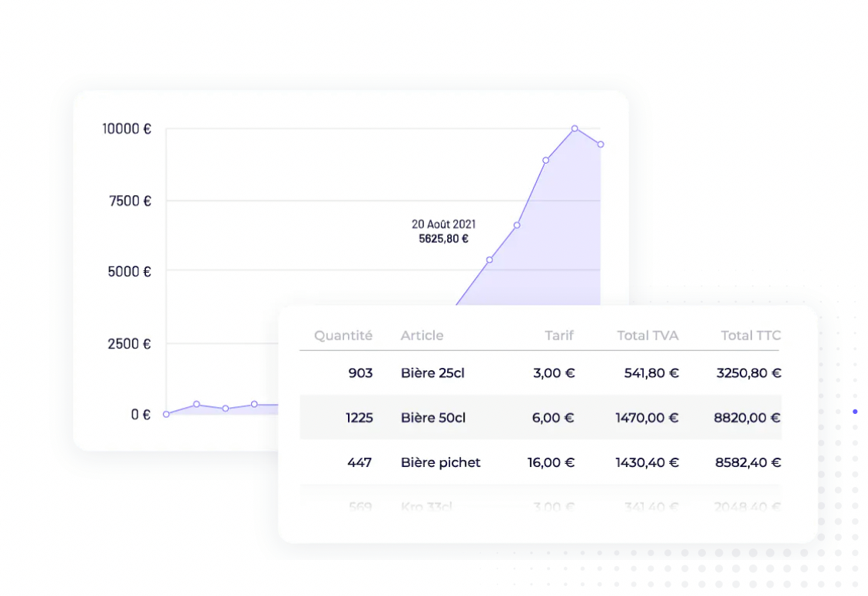
Task: Click the 2500 € axis label
Action: [127, 343]
